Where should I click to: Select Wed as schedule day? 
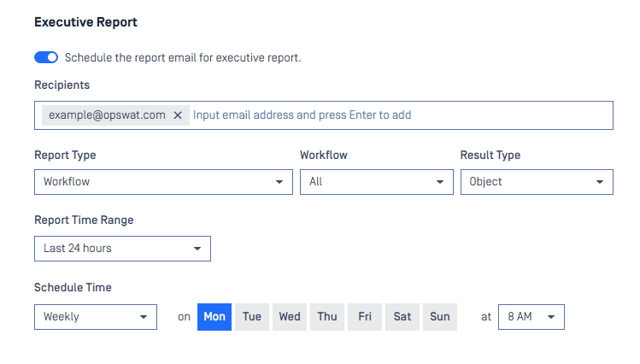(290, 317)
